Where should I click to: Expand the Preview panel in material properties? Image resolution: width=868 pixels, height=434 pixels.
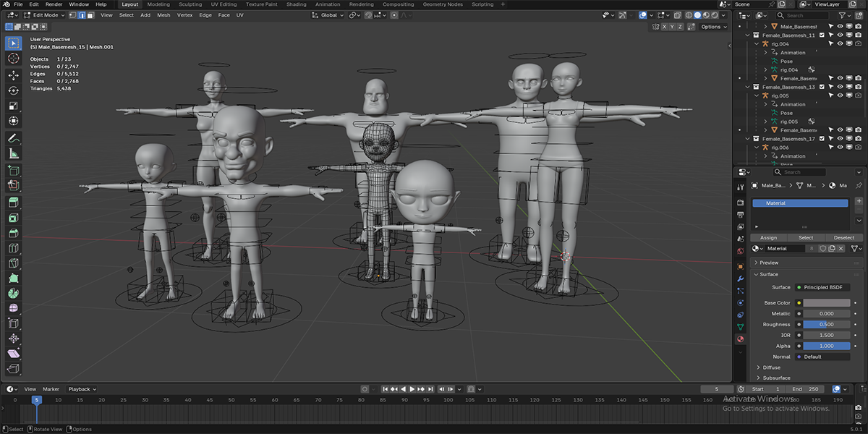pos(769,263)
